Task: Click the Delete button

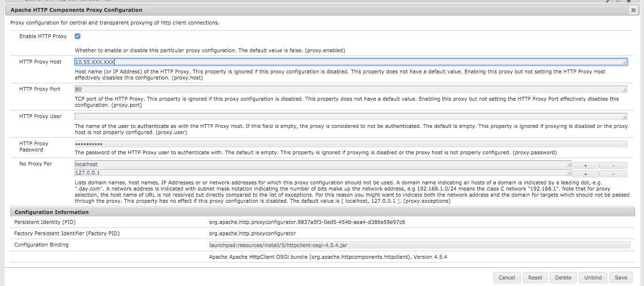Action: [x=563, y=278]
